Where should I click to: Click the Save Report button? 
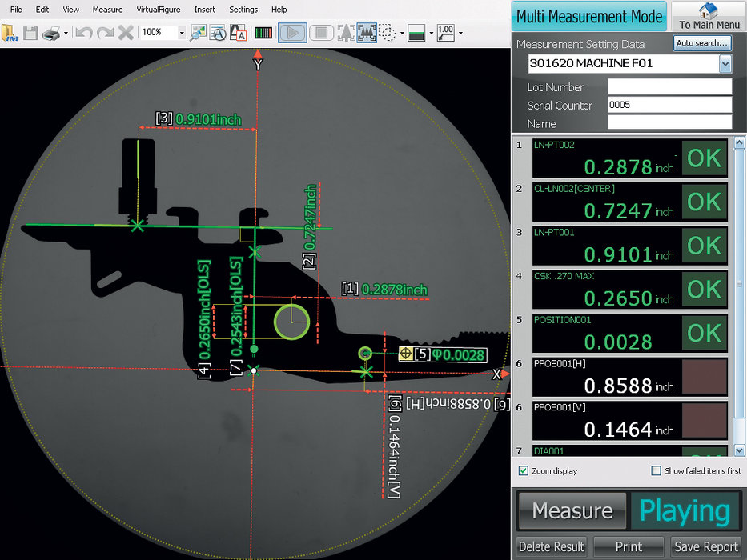tap(705, 547)
